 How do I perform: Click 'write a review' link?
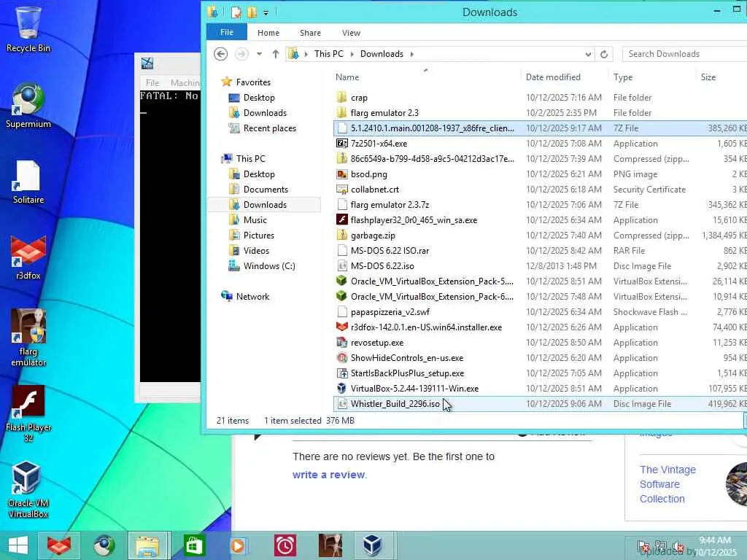click(x=329, y=475)
